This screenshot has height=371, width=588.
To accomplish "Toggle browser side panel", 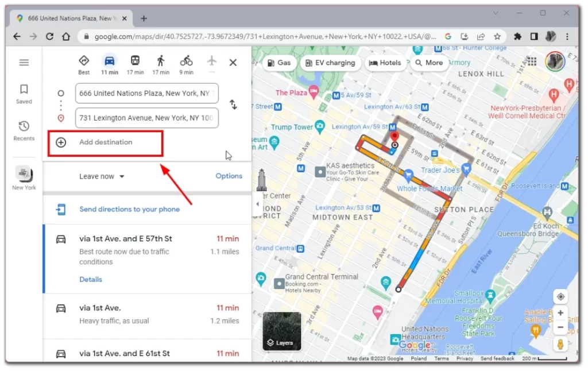I will 534,36.
